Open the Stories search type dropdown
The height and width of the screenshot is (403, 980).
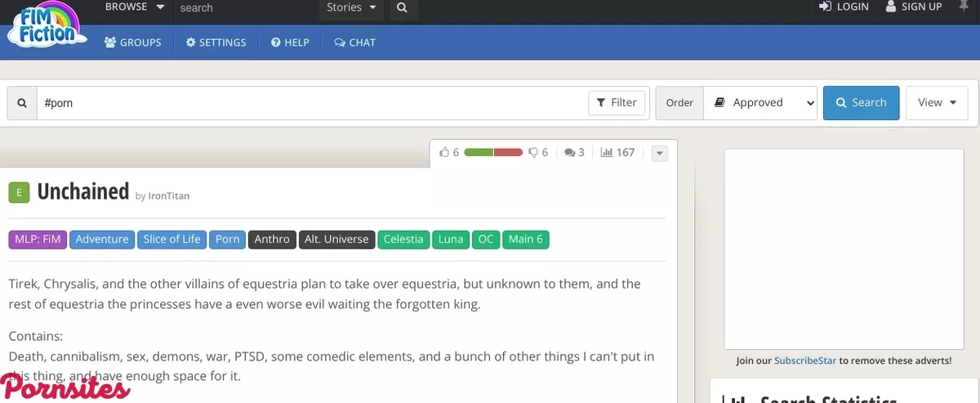(352, 7)
